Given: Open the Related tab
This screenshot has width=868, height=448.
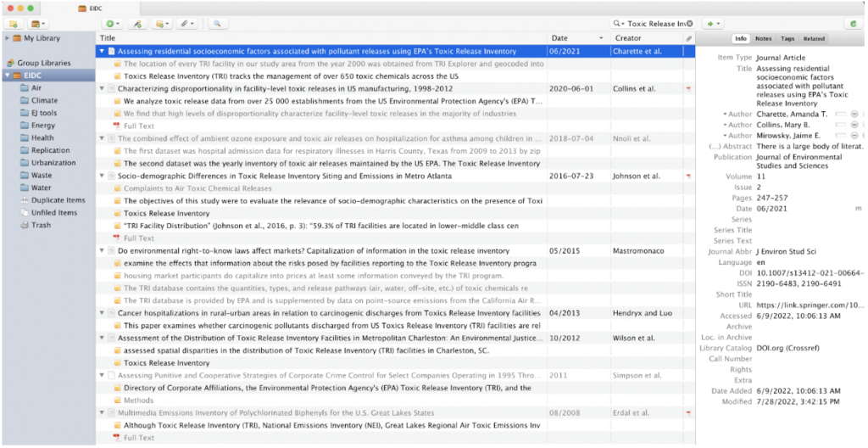Looking at the screenshot, I should [x=814, y=38].
